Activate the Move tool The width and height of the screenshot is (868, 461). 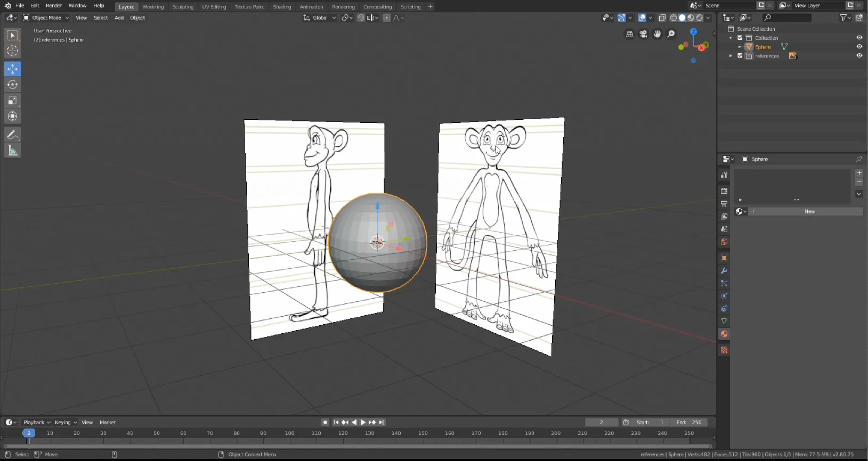(x=12, y=69)
